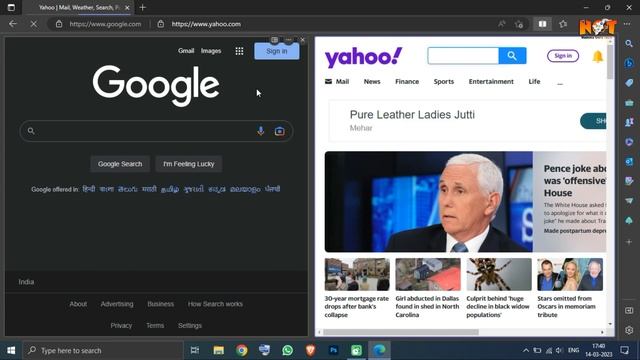The height and width of the screenshot is (360, 640).
Task: Open Edge sidebar Outlook icon
Action: tap(629, 162)
